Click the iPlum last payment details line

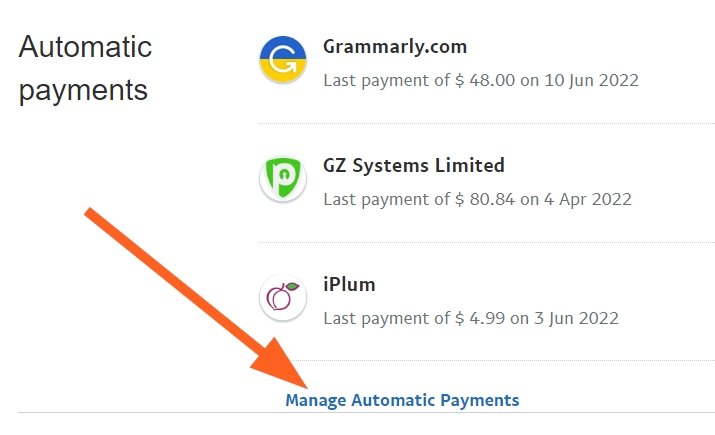click(471, 318)
